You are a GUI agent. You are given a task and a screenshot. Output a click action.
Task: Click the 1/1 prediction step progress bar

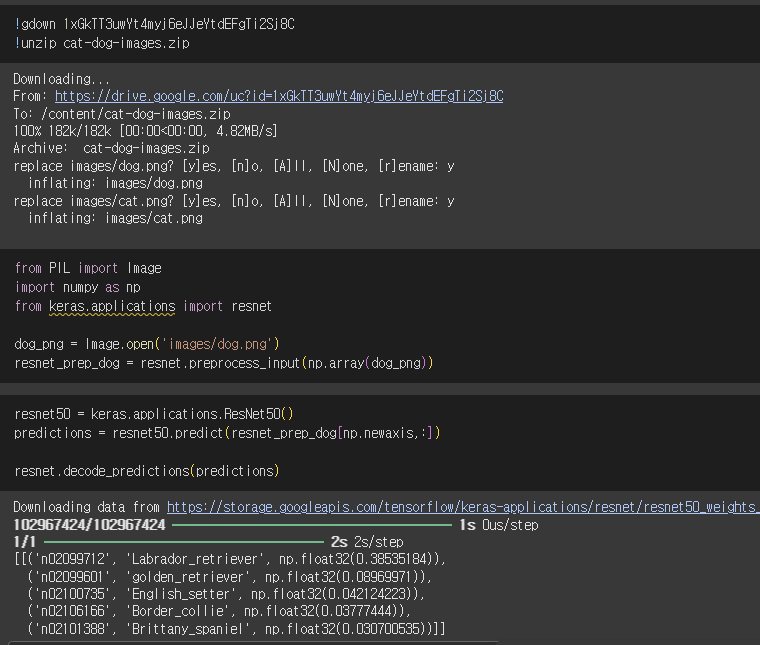(x=184, y=542)
